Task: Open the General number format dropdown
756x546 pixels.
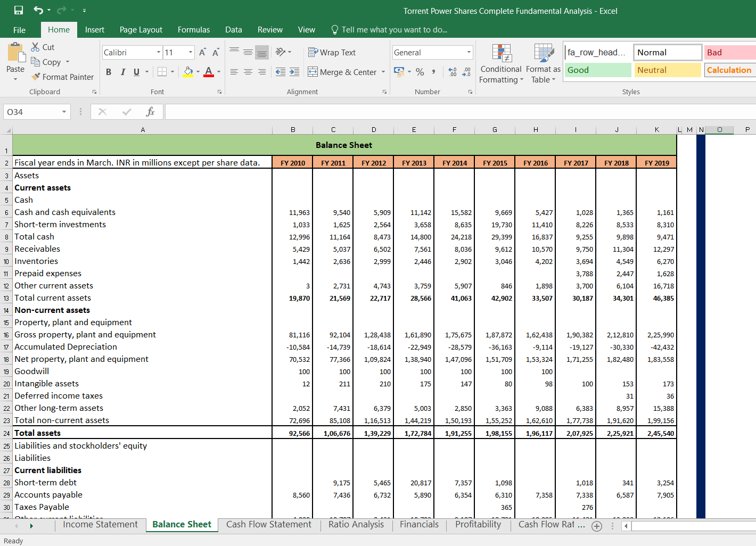Action: click(x=469, y=52)
